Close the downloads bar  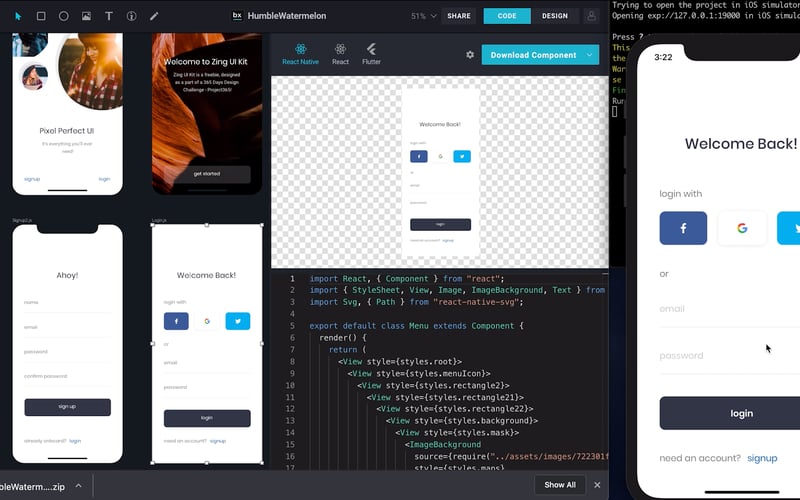[597, 485]
